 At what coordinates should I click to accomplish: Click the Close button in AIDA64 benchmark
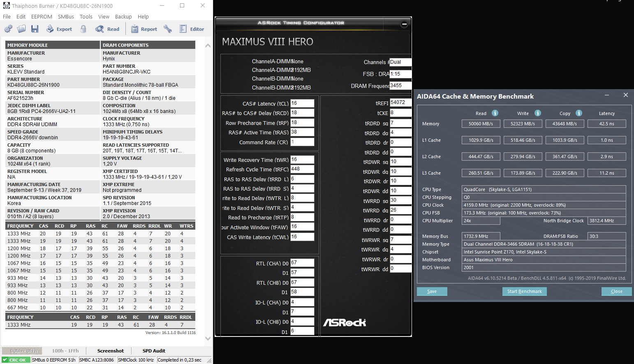point(617,291)
